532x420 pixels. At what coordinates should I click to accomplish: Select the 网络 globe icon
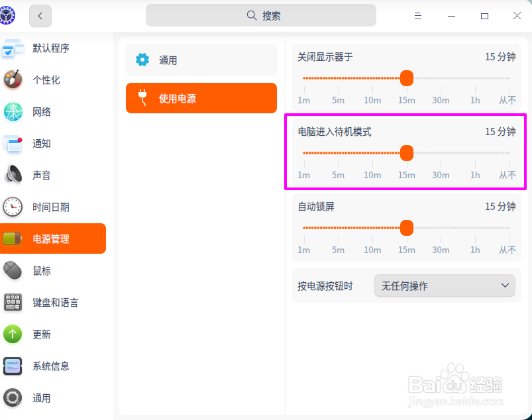[x=13, y=111]
